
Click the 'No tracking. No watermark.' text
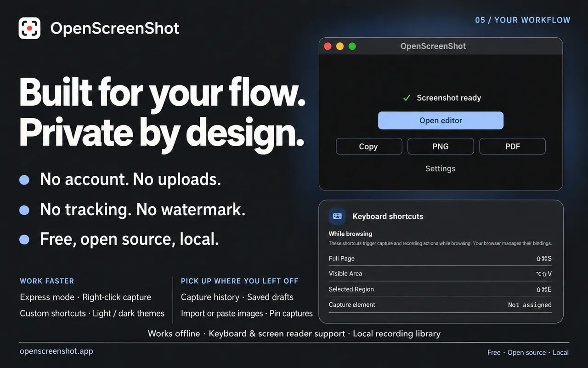point(143,210)
